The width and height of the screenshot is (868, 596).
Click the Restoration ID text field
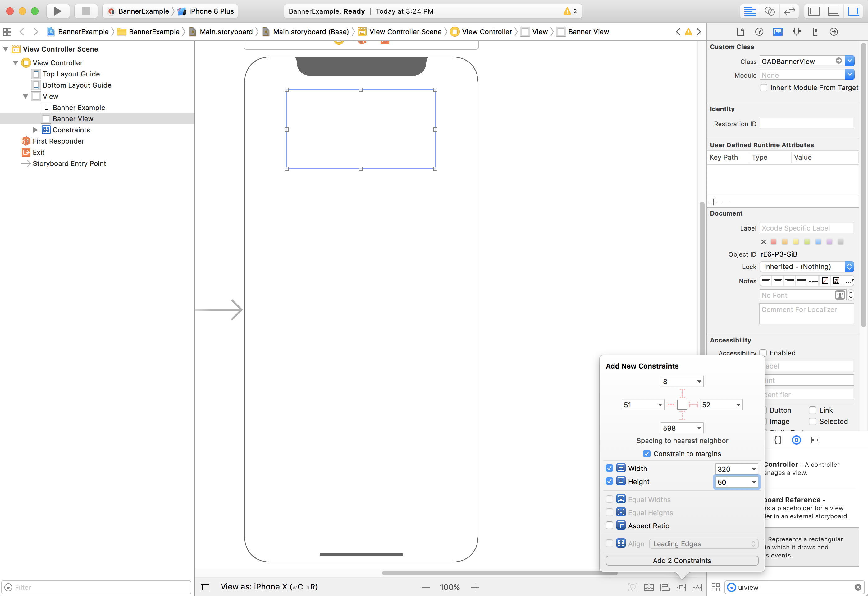click(x=806, y=124)
